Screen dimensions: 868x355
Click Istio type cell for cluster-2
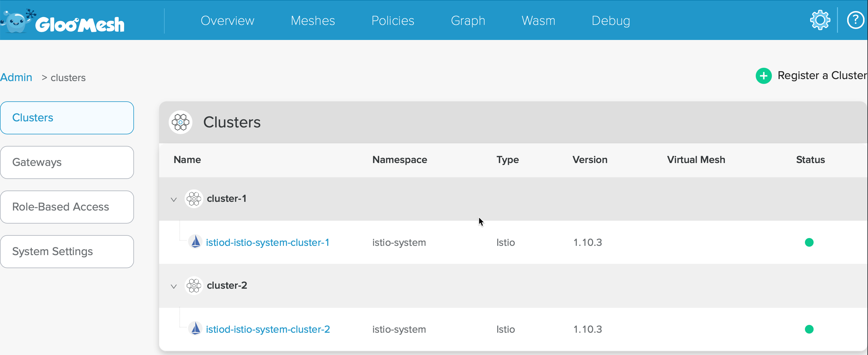pyautogui.click(x=505, y=329)
